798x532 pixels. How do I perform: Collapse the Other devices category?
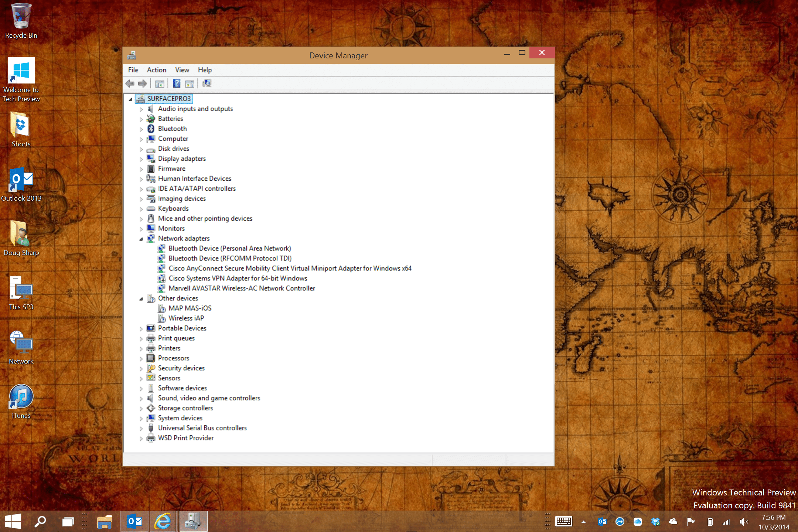(x=141, y=299)
